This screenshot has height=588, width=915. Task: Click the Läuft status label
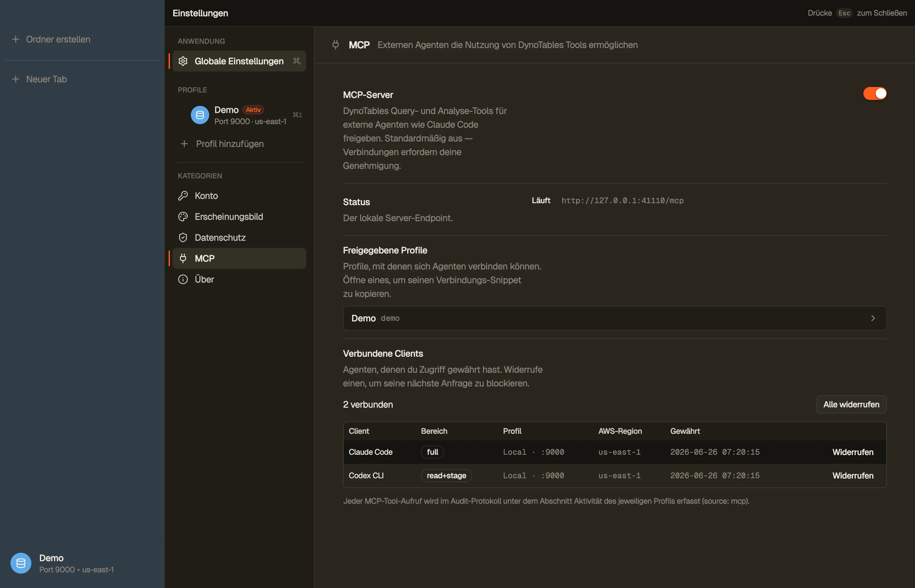tap(541, 201)
